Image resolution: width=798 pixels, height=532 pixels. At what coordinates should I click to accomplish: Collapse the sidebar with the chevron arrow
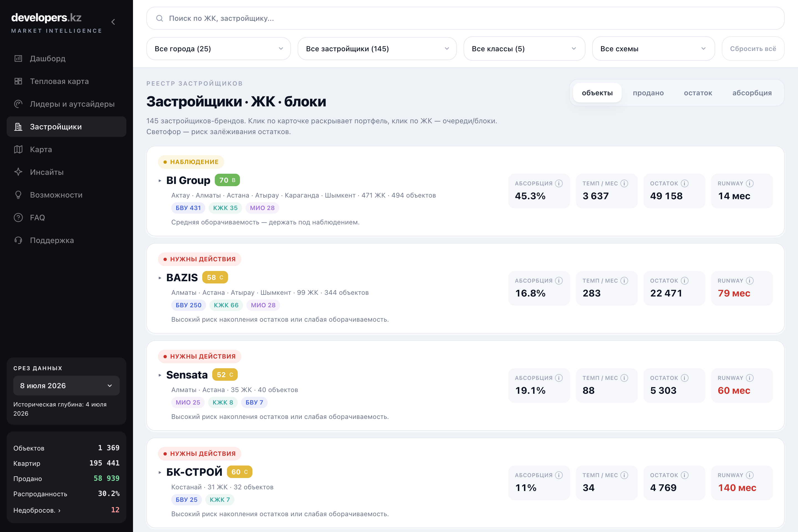pos(113,22)
